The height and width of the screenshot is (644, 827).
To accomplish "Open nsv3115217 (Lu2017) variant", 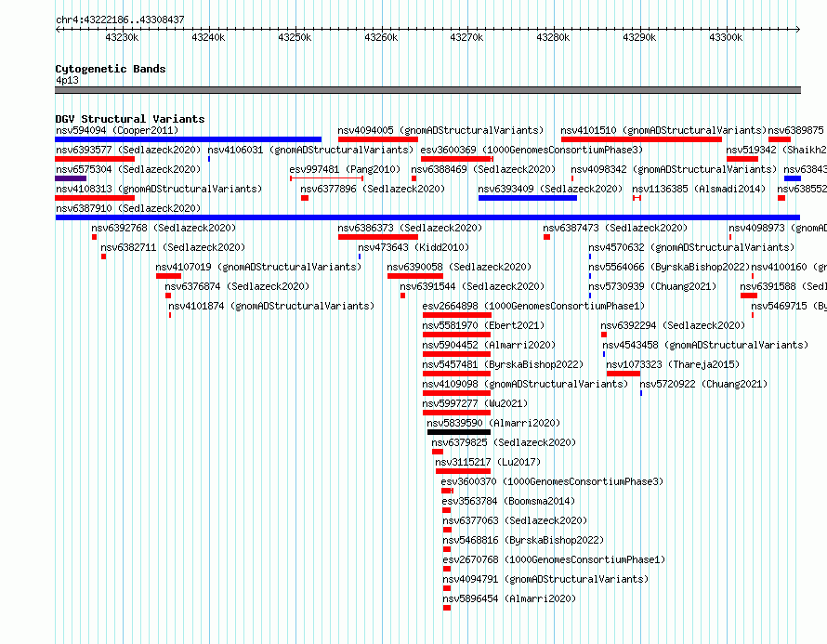I will [488, 462].
